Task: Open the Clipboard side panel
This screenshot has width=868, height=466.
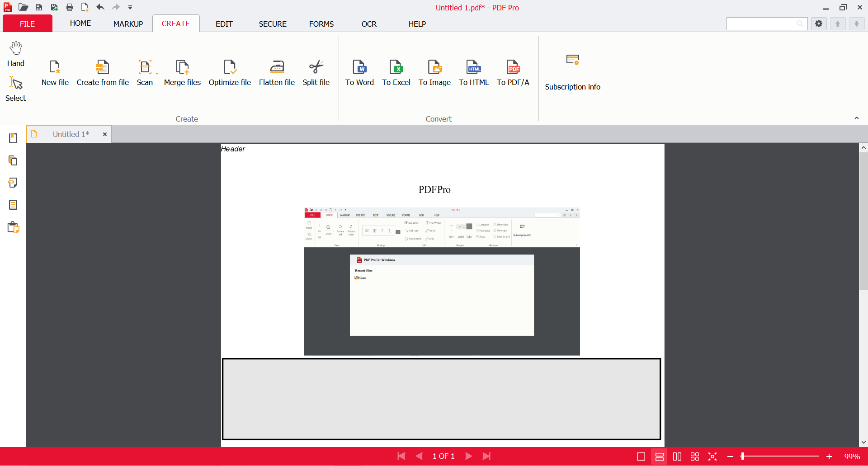Action: [14, 227]
